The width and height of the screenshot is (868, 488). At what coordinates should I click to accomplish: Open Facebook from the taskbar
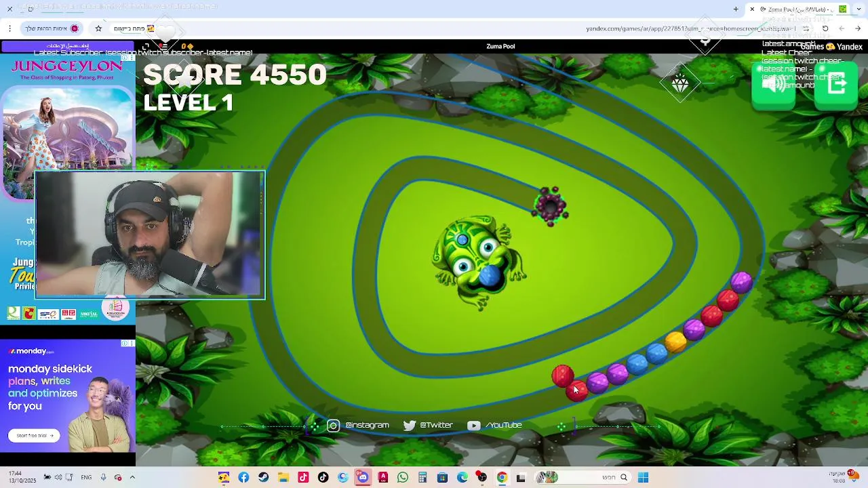coord(243,477)
